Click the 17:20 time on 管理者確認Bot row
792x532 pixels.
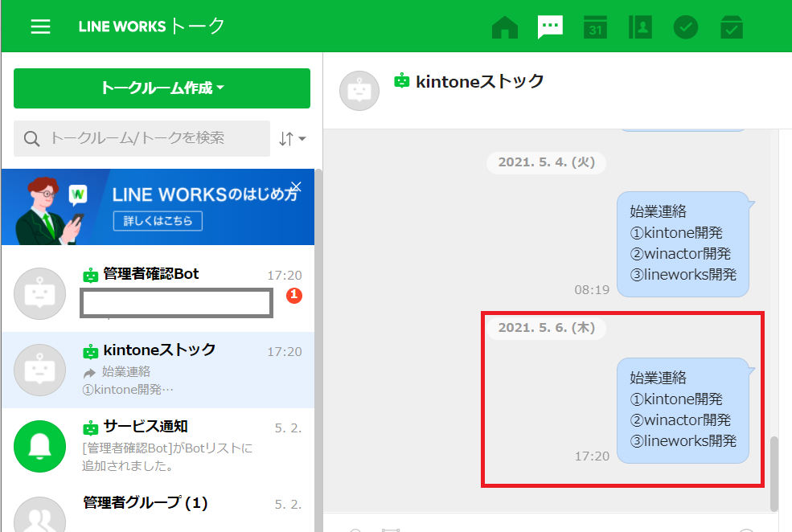[x=285, y=276]
